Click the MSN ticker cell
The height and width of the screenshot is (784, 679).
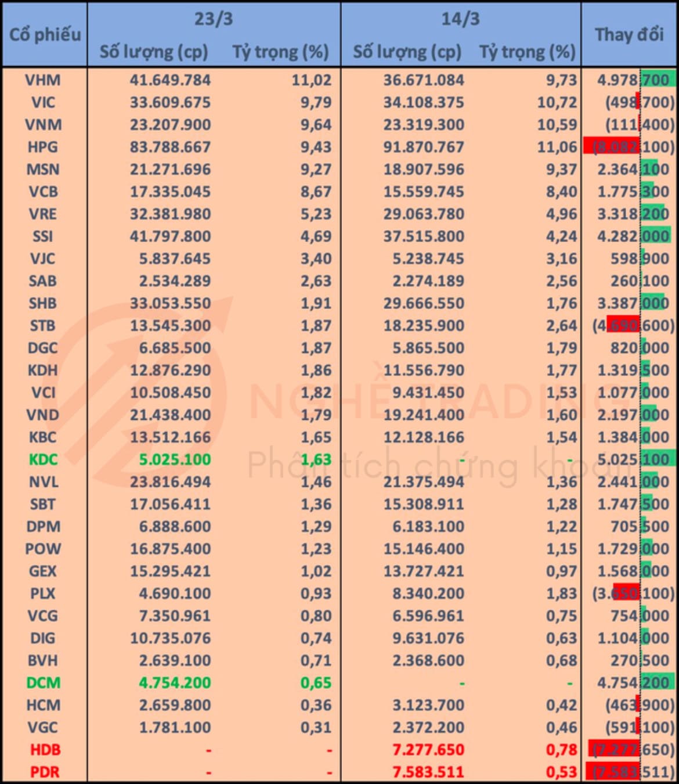[43, 170]
